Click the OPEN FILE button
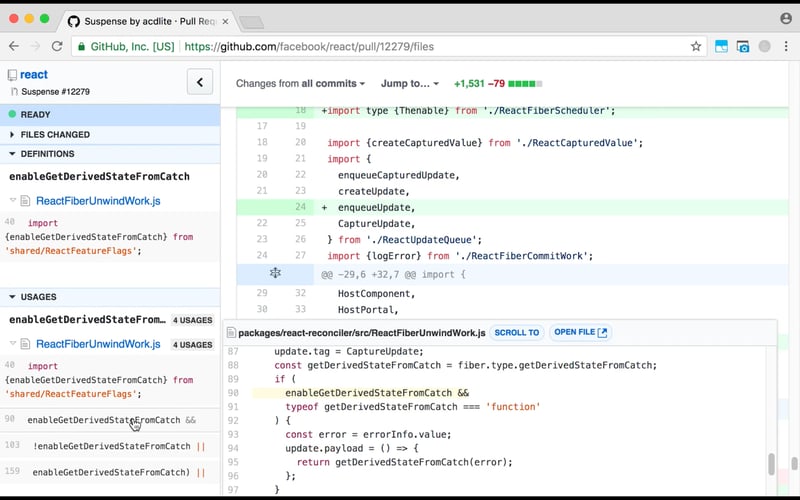The width and height of the screenshot is (800, 500). (x=580, y=333)
